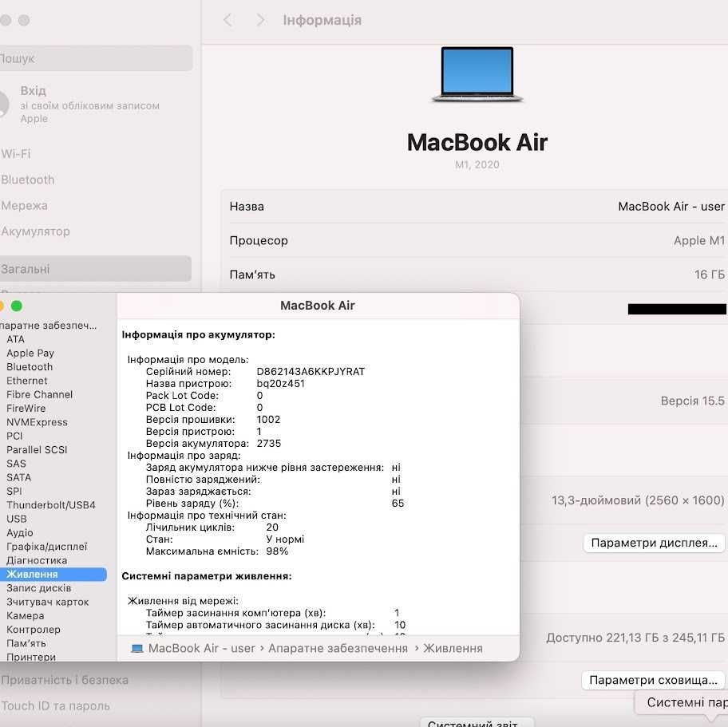Click cycle count value 20
This screenshot has height=727, width=728.
click(x=272, y=527)
